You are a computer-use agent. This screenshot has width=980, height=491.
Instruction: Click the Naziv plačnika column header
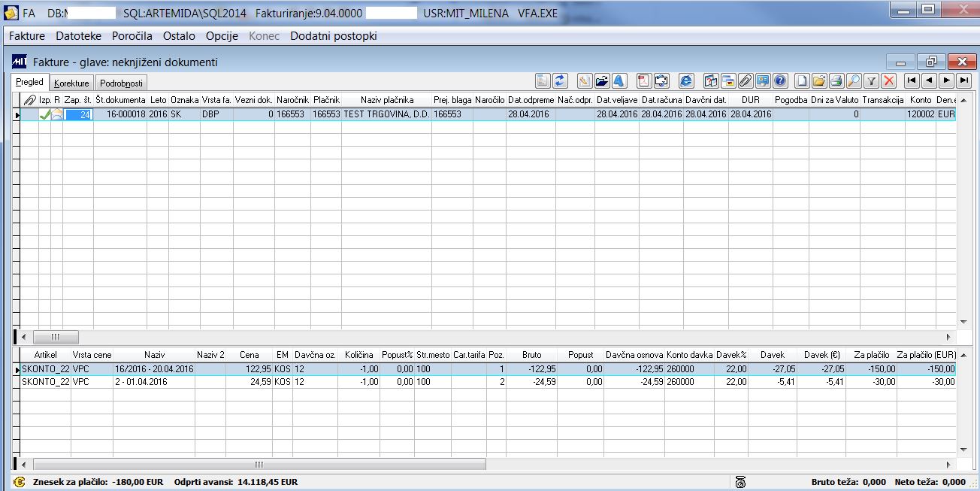pos(387,100)
